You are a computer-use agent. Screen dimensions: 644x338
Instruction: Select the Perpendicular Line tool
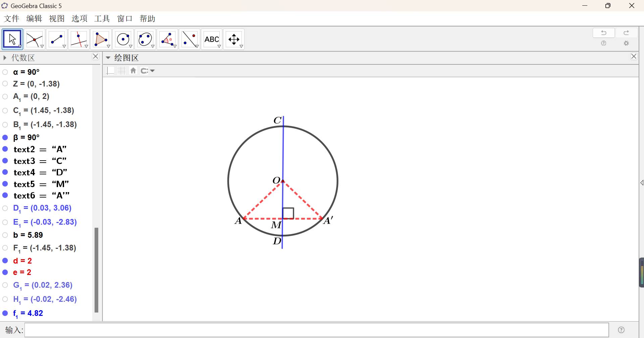coord(78,39)
